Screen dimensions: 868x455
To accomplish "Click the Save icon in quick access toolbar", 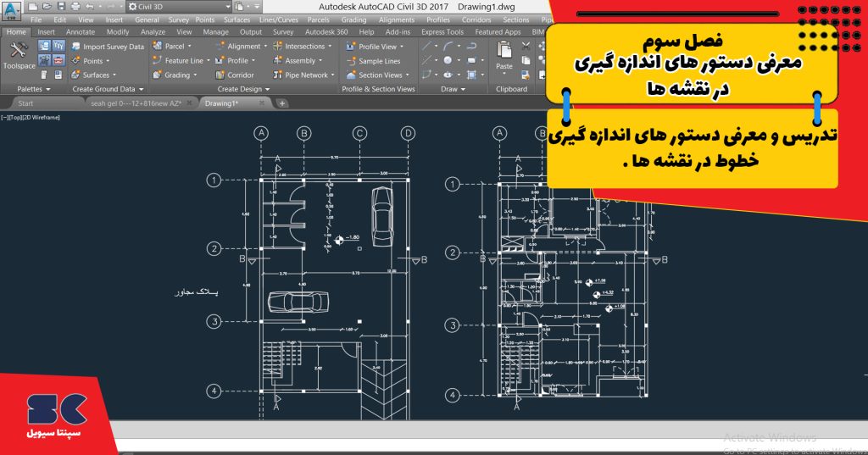I will [61, 7].
